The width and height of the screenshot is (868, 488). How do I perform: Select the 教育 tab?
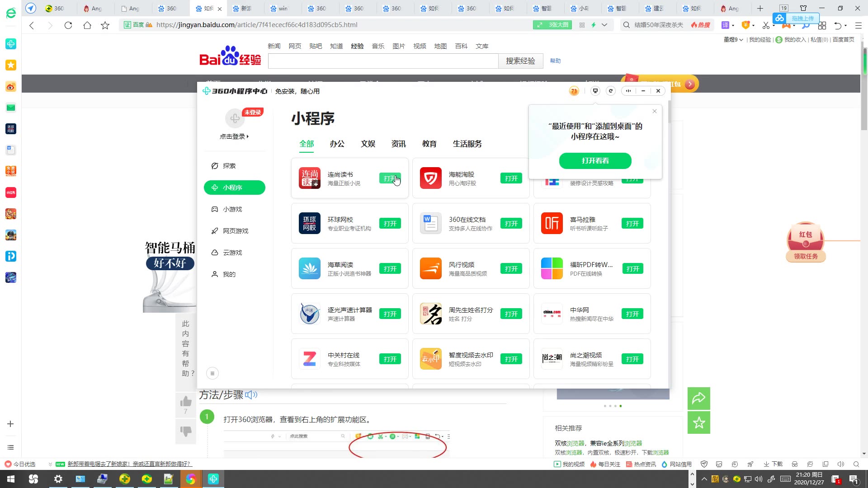point(429,144)
